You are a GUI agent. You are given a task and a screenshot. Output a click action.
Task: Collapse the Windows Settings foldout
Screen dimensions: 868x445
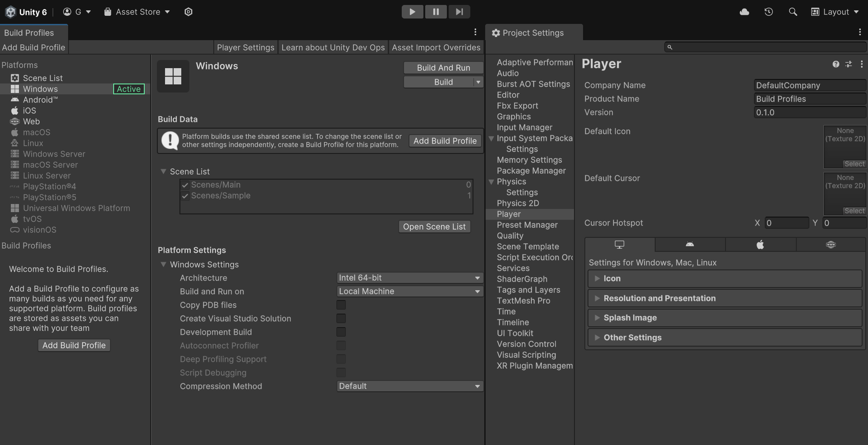point(163,264)
